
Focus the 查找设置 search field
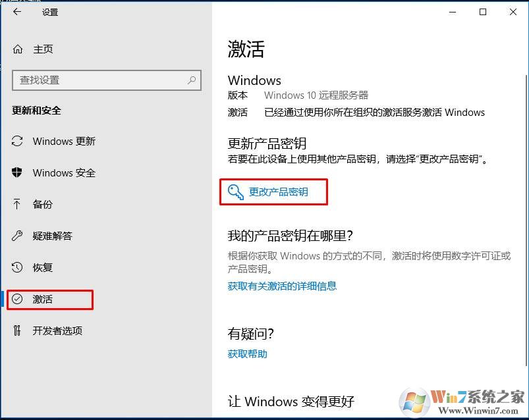(x=107, y=80)
